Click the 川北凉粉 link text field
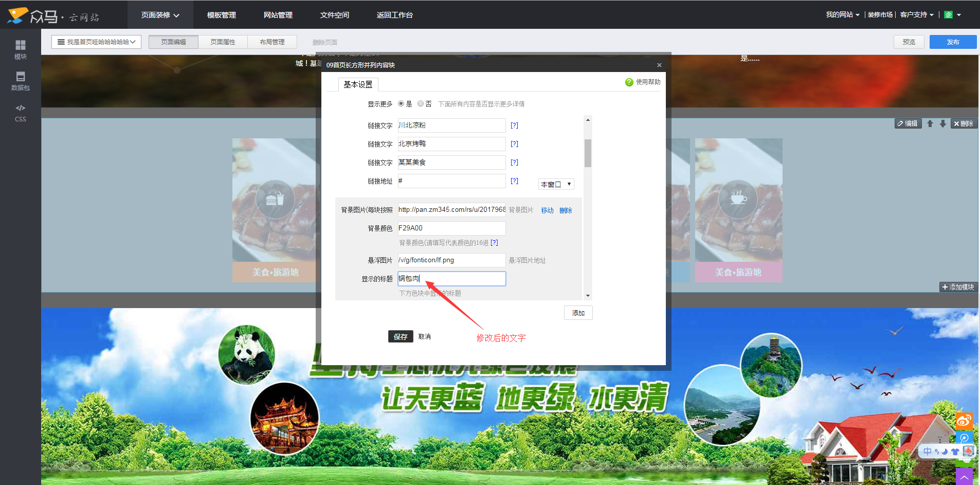Image resolution: width=980 pixels, height=485 pixels. pyautogui.click(x=451, y=125)
